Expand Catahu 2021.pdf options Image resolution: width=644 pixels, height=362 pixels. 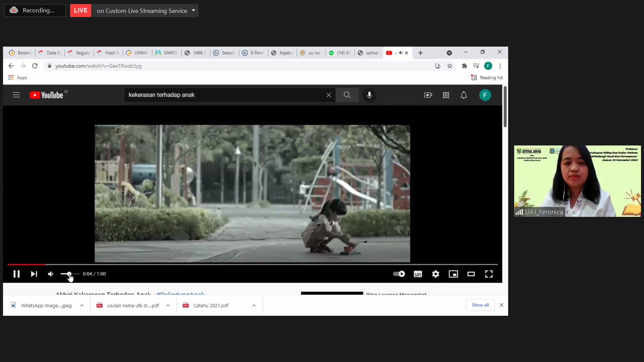[254, 305]
